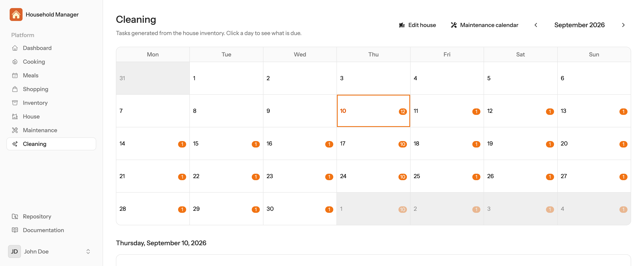
Task: Click the JD user avatar
Action: (14, 251)
